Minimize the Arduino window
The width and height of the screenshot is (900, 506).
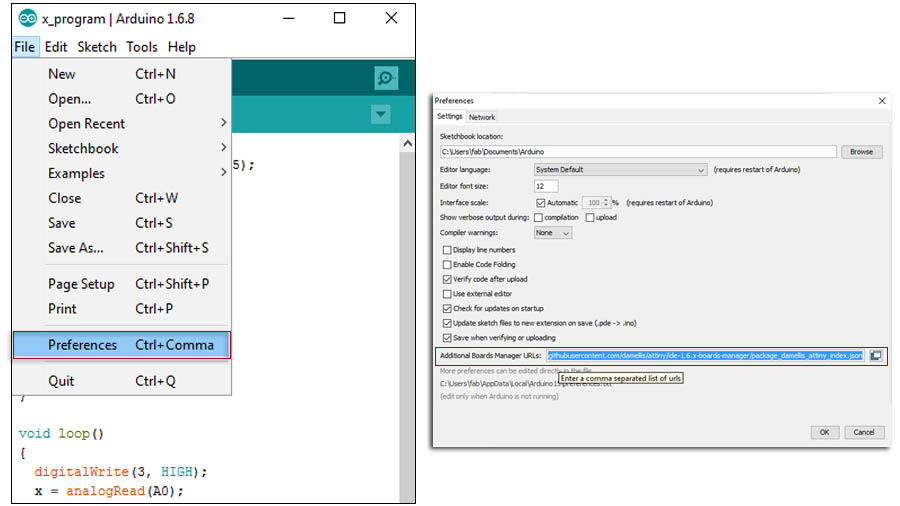point(289,18)
